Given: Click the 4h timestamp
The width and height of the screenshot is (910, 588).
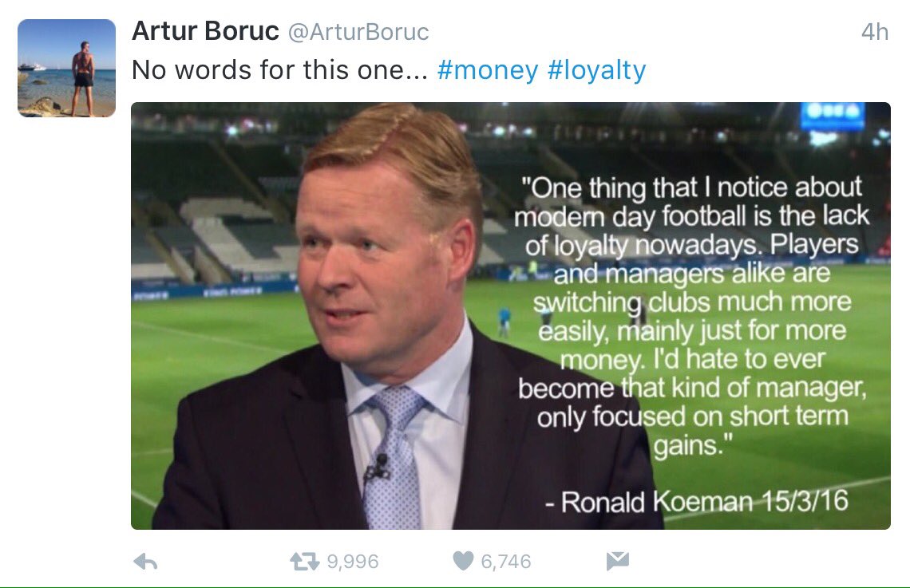Looking at the screenshot, I should pos(875,32).
